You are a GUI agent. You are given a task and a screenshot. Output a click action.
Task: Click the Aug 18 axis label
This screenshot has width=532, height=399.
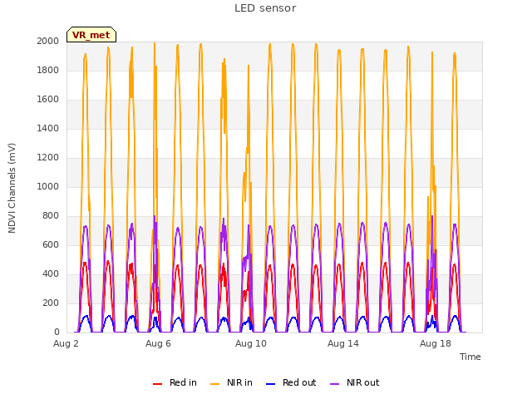click(x=436, y=343)
